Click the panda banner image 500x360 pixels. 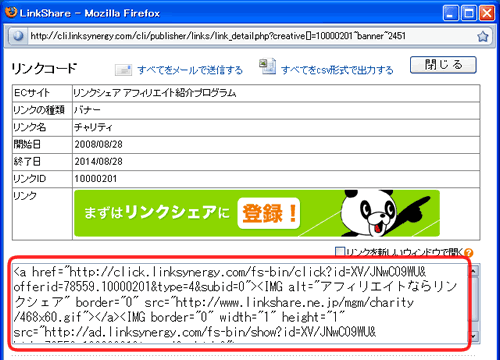click(x=257, y=213)
